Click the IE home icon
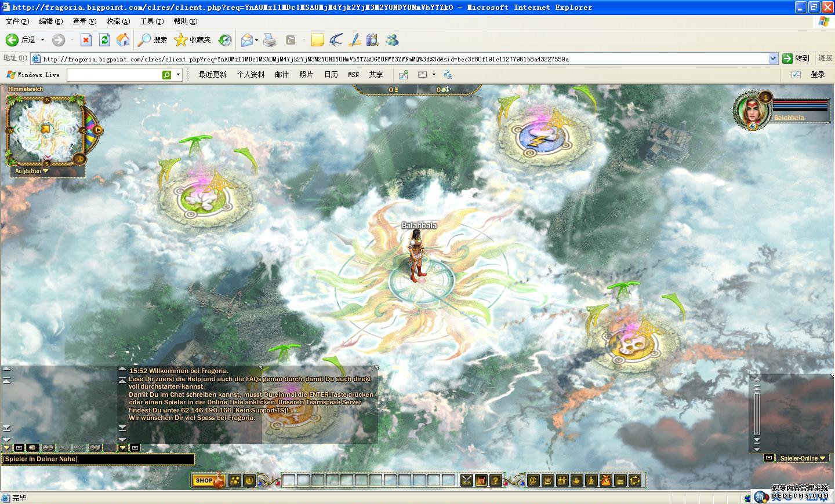 pyautogui.click(x=123, y=40)
